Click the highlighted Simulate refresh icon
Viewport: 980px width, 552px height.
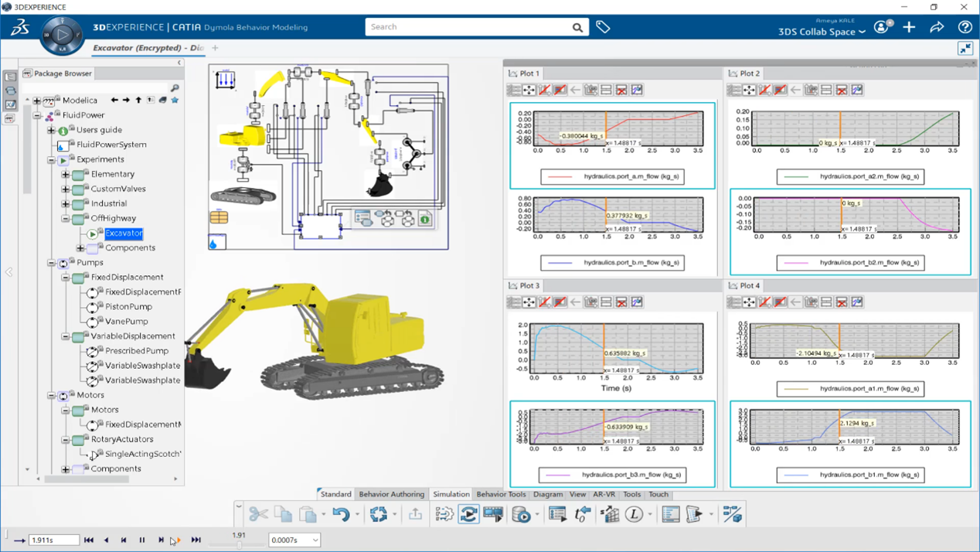pyautogui.click(x=468, y=514)
